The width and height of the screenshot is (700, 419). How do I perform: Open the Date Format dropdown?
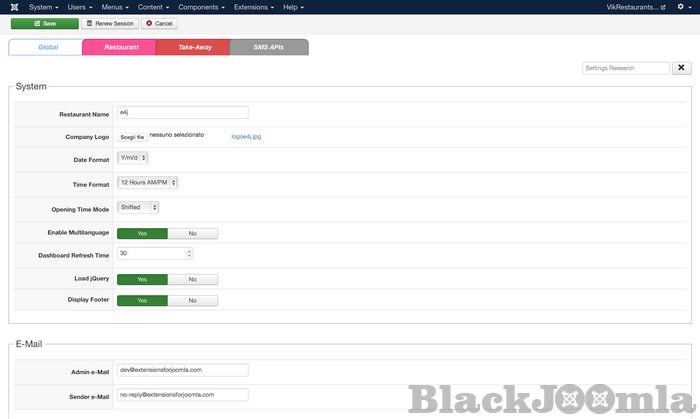click(133, 158)
